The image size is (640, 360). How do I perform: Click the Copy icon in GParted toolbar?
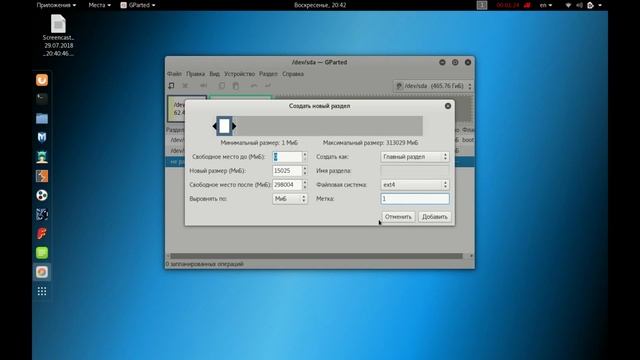(x=222, y=86)
